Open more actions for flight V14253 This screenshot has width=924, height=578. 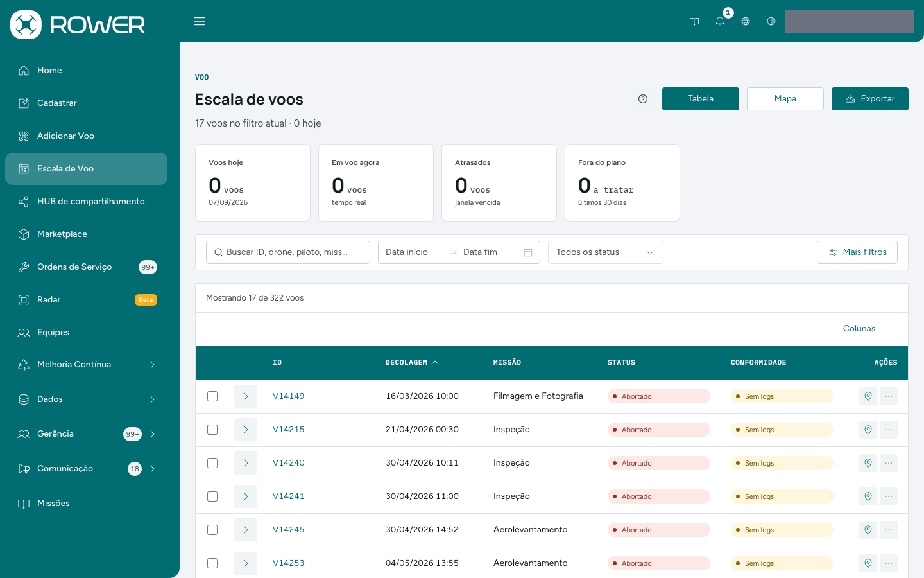pyautogui.click(x=889, y=563)
